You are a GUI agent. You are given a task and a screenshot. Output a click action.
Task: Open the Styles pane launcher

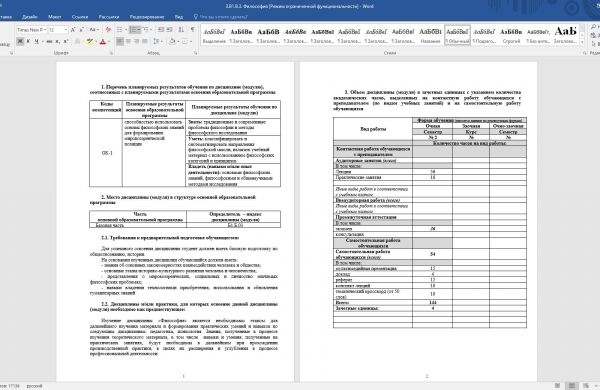click(x=584, y=53)
